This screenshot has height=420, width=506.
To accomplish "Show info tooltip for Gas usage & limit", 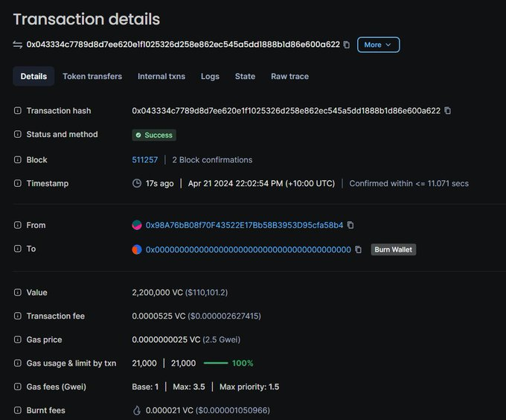I will (x=18, y=363).
